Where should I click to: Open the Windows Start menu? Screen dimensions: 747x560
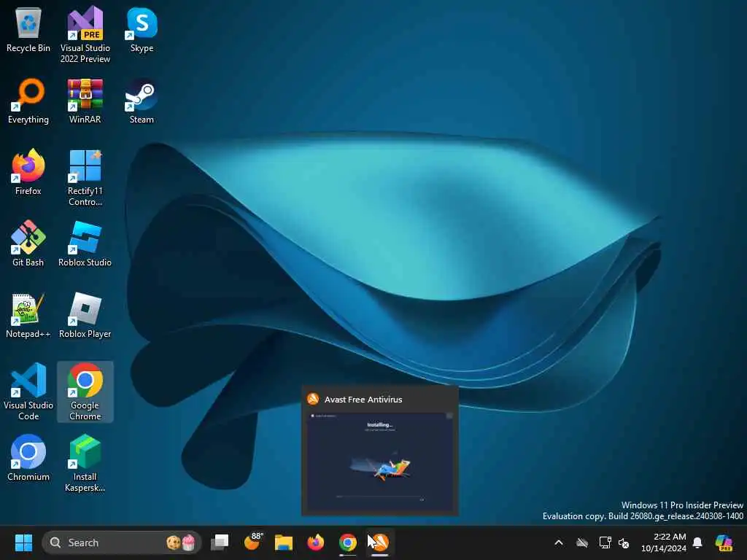click(23, 542)
